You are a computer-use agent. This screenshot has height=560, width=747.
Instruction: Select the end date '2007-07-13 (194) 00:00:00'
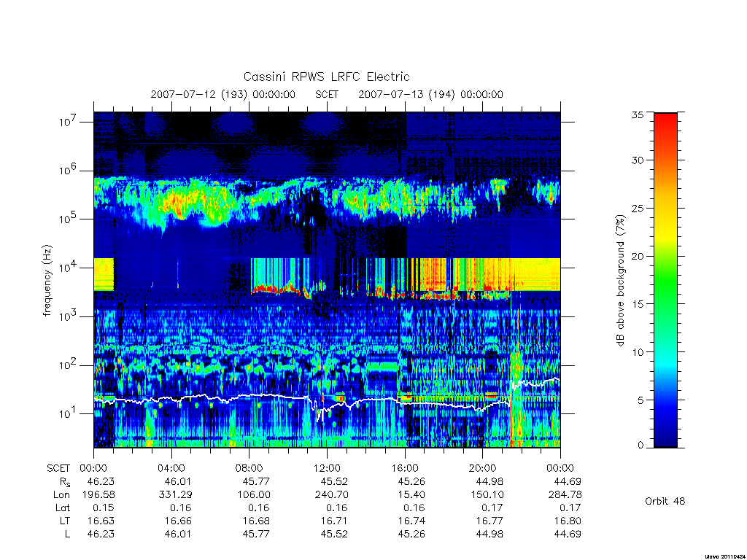click(430, 94)
